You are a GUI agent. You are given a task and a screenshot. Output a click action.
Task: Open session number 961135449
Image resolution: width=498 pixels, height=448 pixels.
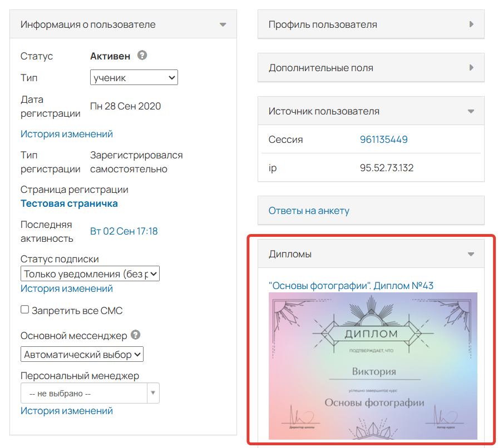coord(383,140)
